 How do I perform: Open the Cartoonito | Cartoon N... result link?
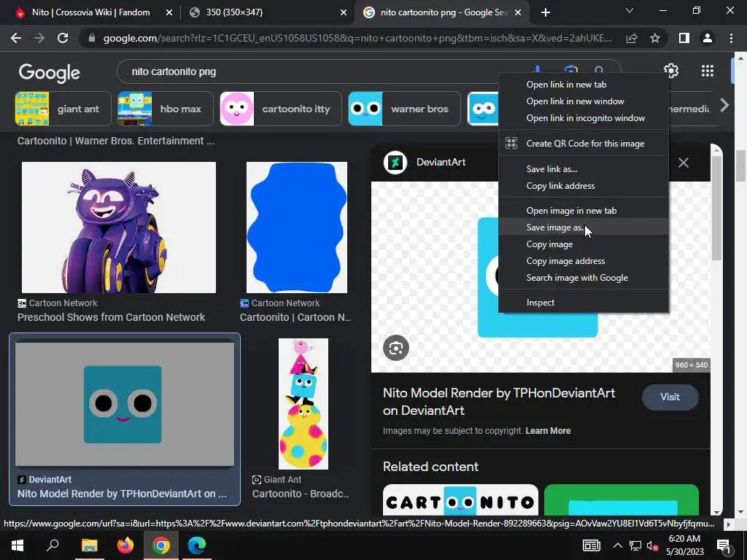click(295, 317)
